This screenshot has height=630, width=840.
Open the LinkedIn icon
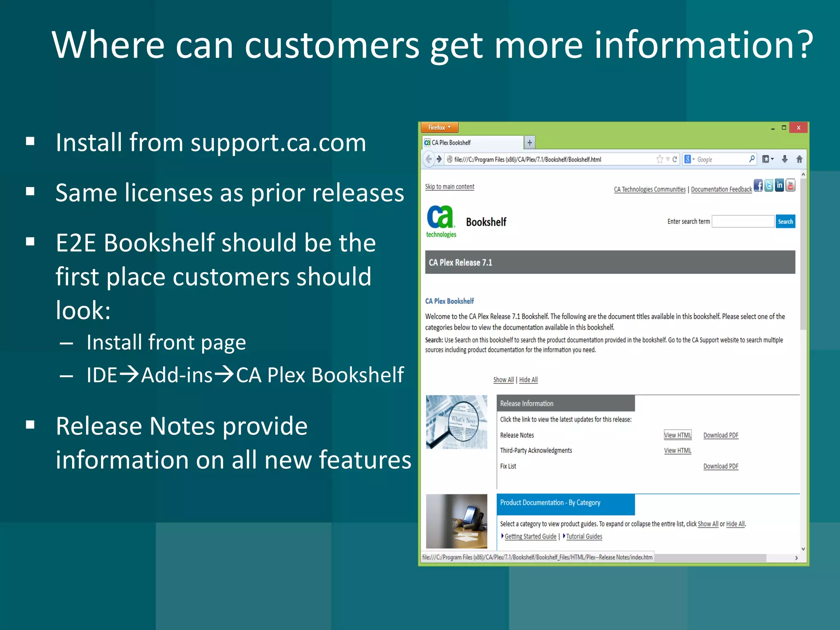[x=779, y=185]
